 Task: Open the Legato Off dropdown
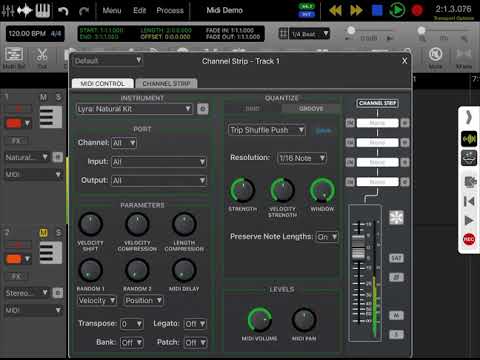pyautogui.click(x=195, y=324)
